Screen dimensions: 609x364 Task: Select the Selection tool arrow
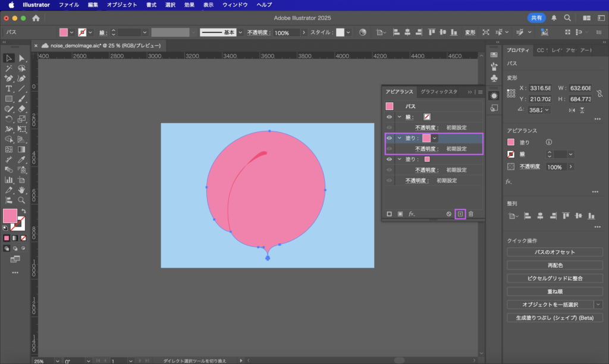(8, 58)
